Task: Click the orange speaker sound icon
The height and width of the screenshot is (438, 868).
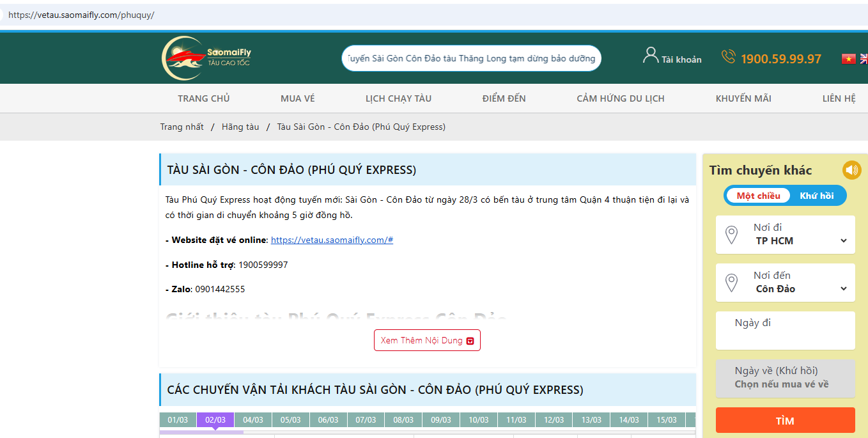Action: (851, 170)
